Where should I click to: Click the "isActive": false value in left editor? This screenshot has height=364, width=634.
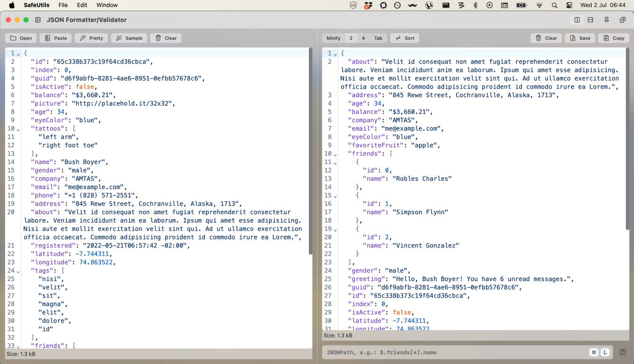coord(86,87)
